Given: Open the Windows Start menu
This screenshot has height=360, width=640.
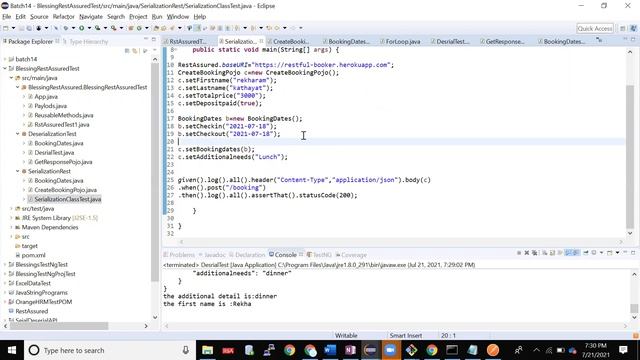Looking at the screenshot, I should pos(11,350).
